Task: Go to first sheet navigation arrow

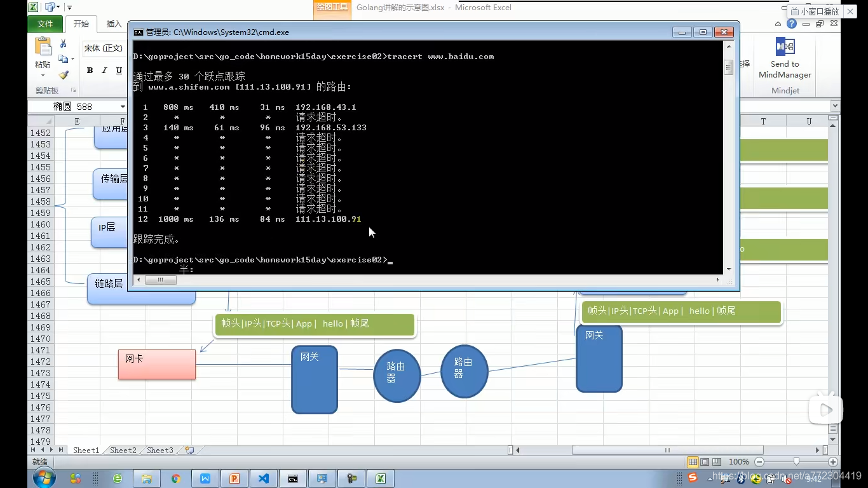Action: tap(34, 451)
